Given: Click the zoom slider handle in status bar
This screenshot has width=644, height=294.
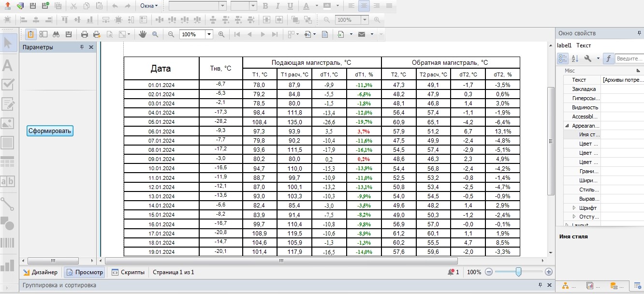Looking at the screenshot, I should [x=518, y=272].
